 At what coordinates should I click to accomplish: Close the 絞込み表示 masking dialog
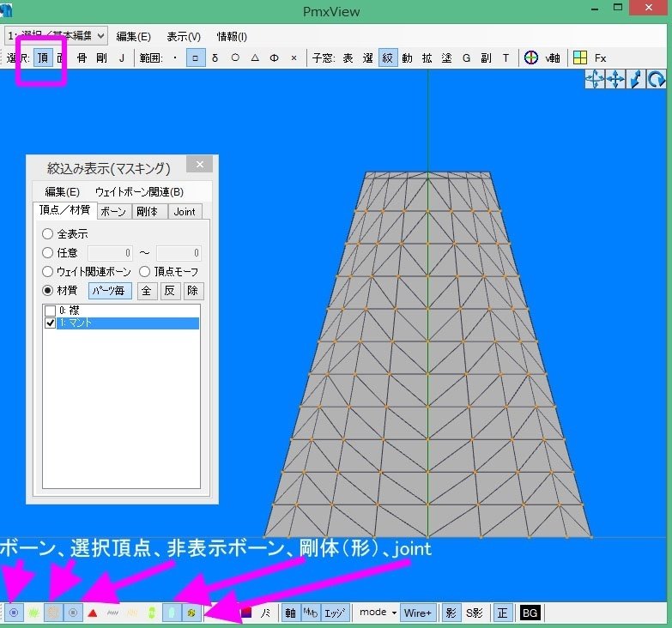click(200, 165)
